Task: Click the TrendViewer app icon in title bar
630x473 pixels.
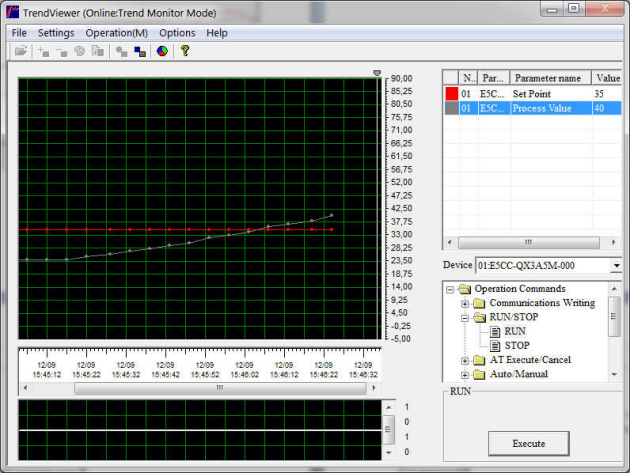Action: coord(12,12)
